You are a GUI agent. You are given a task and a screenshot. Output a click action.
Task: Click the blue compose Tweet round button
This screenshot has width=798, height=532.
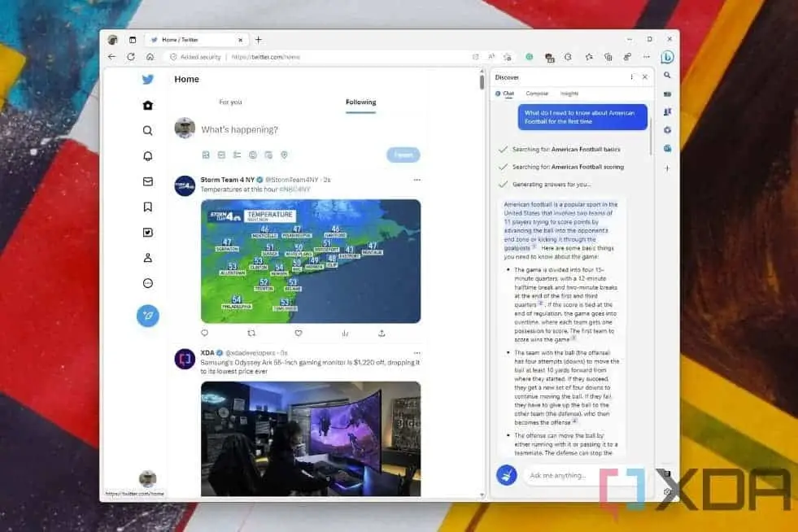point(147,316)
